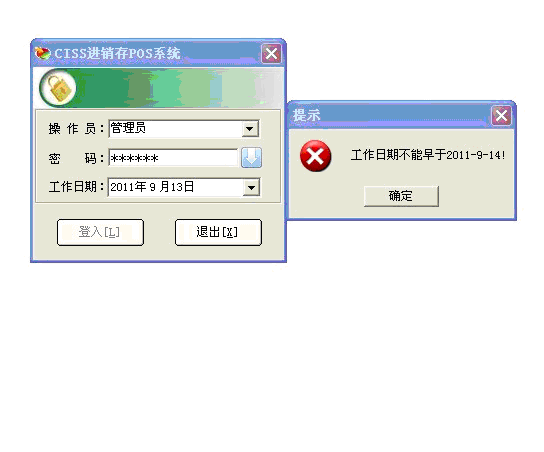Viewport: 544px width, 452px height.
Task: Click the 登入[L] login button
Action: (x=100, y=232)
